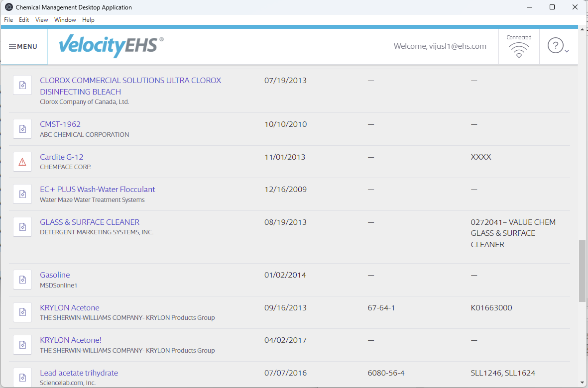
Task: Click document icon for Lead acetate trihydrate
Action: click(22, 377)
